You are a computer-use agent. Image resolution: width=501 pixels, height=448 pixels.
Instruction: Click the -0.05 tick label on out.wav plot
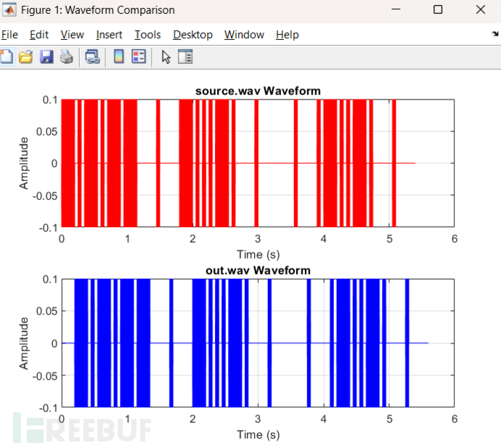[x=45, y=376]
